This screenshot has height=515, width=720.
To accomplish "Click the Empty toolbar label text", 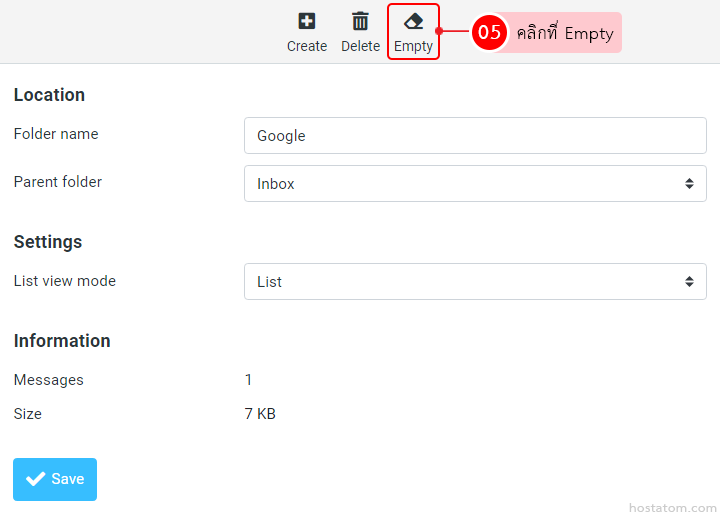I will tap(413, 46).
